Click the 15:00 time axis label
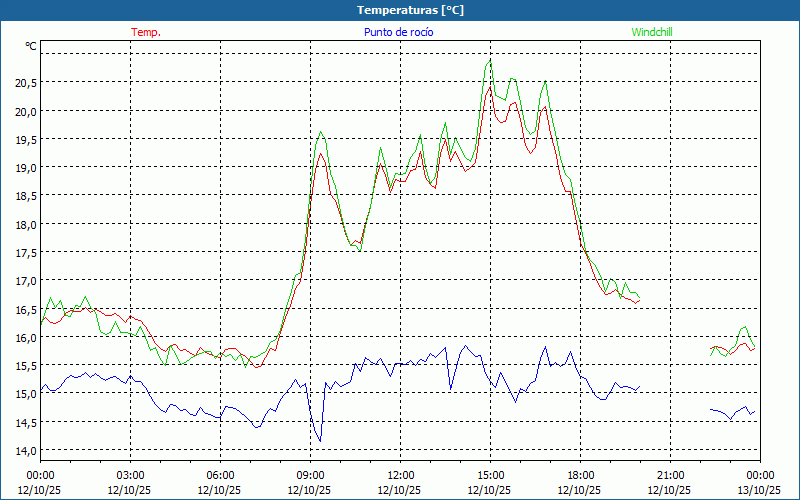This screenshot has width=800, height=500. coord(491,475)
